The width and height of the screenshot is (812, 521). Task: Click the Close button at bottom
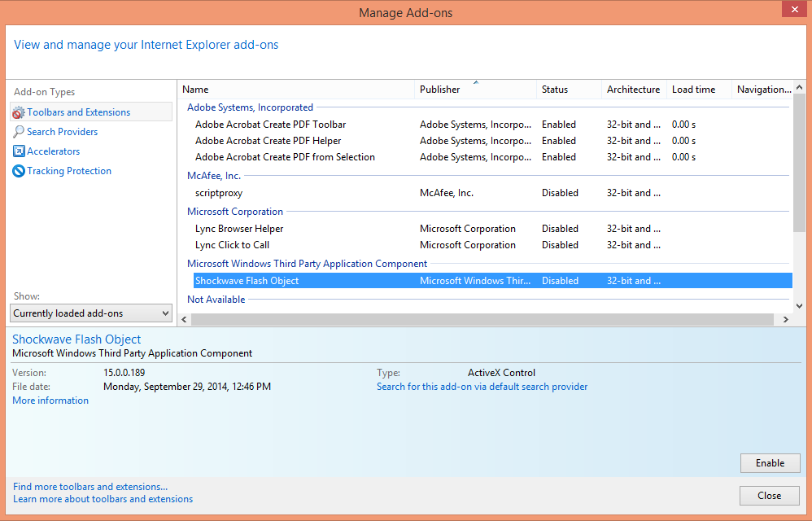770,496
